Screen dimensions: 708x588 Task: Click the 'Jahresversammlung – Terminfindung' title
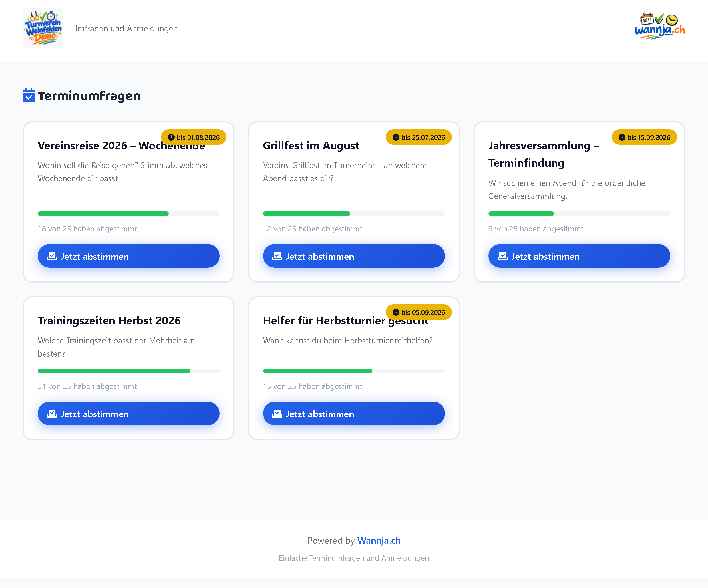pyautogui.click(x=544, y=154)
